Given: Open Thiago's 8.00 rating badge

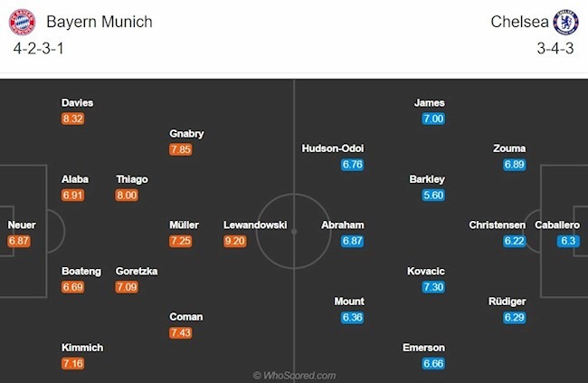Looking at the screenshot, I should tap(127, 196).
